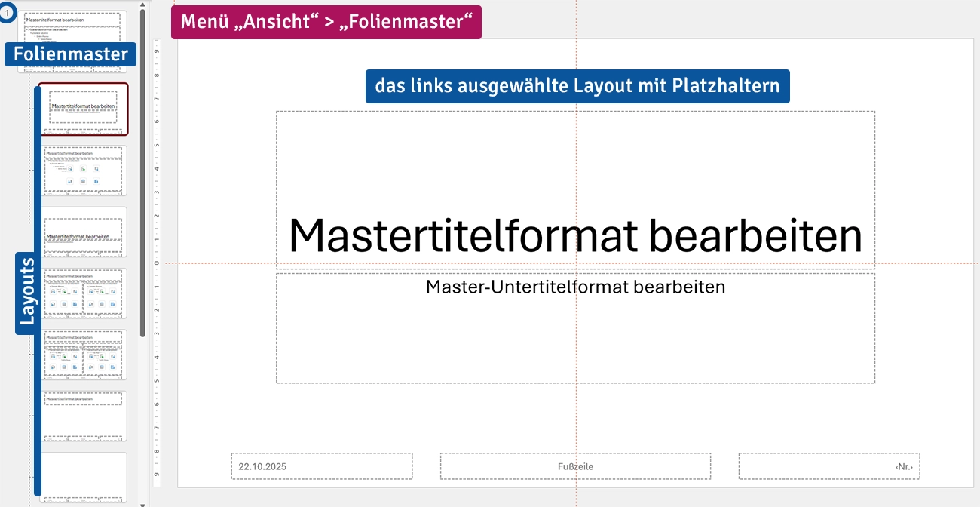The height and width of the screenshot is (507, 980).
Task: Click the thumbnail pane scroll up arrow
Action: click(142, 5)
